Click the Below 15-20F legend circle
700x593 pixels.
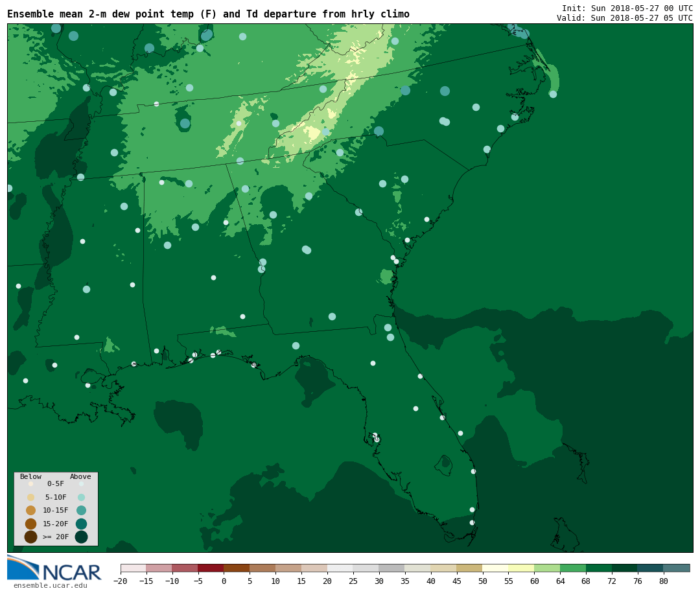coord(31,524)
